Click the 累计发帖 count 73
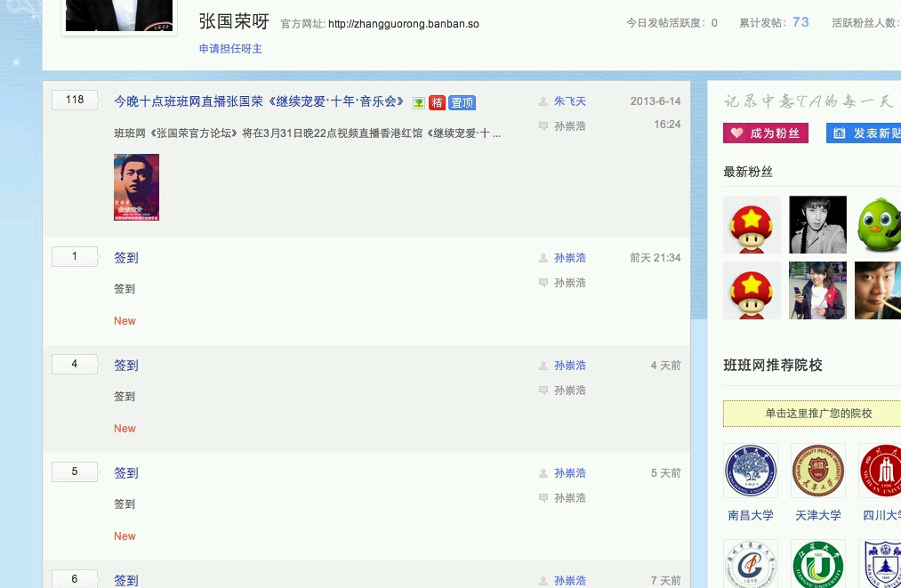The height and width of the screenshot is (588, 901). click(x=800, y=22)
